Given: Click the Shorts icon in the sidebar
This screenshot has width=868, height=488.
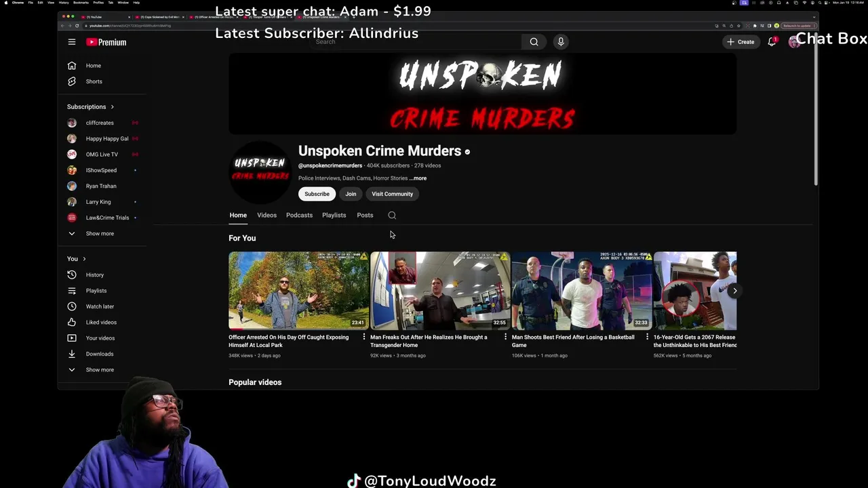Looking at the screenshot, I should pos(72,81).
